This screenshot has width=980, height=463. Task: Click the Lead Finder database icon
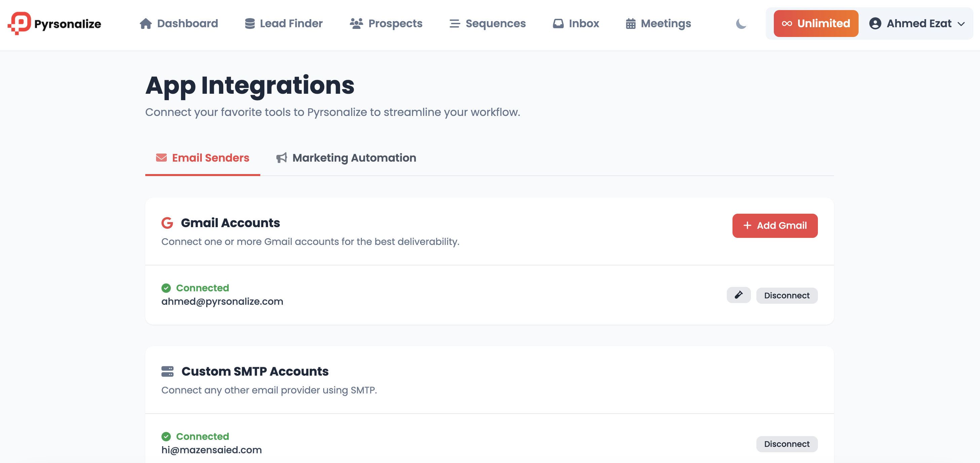point(250,24)
